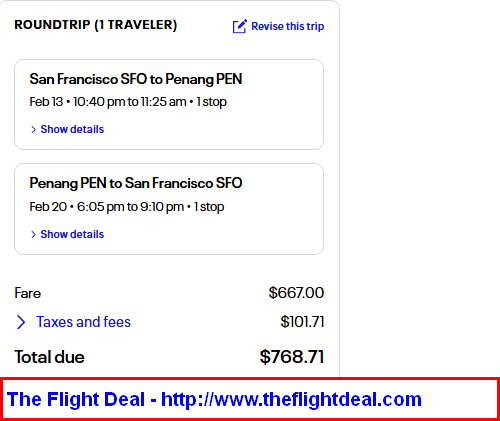This screenshot has width=500, height=421.
Task: Click the Feb 13 departure time line
Action: click(x=128, y=102)
